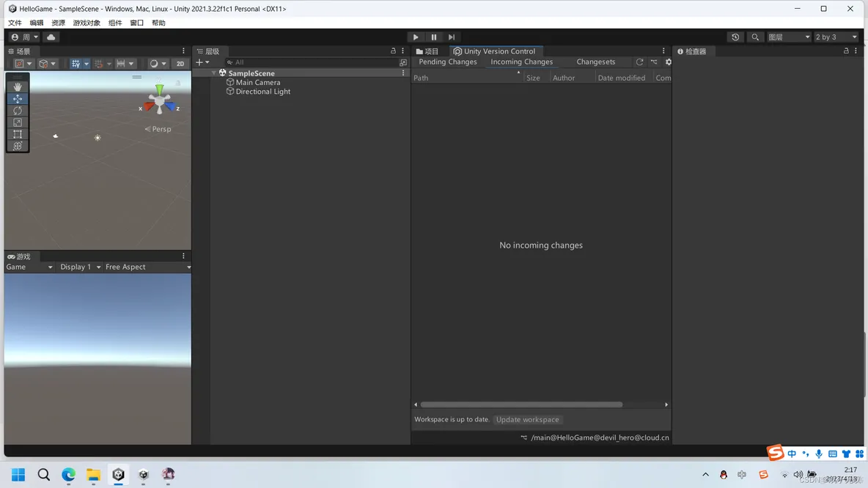This screenshot has width=868, height=488.
Task: Switch to the 项目 project tab
Action: click(427, 51)
